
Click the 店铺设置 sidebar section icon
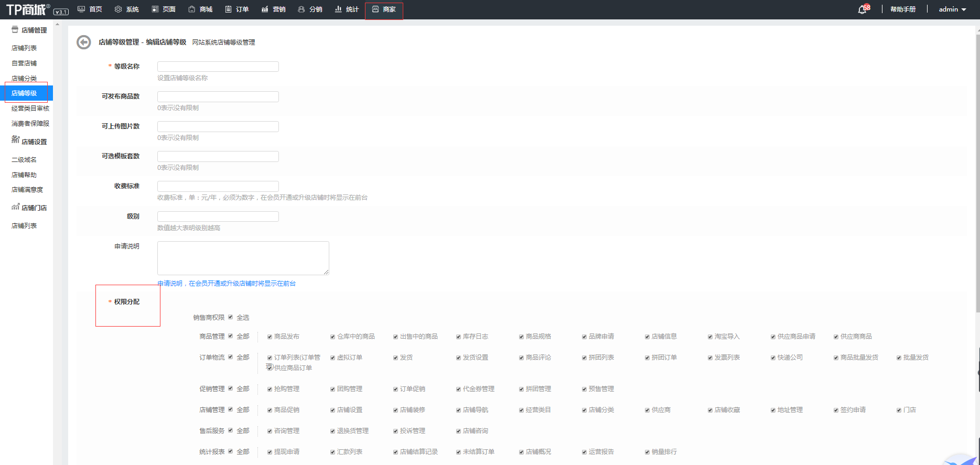(15, 140)
